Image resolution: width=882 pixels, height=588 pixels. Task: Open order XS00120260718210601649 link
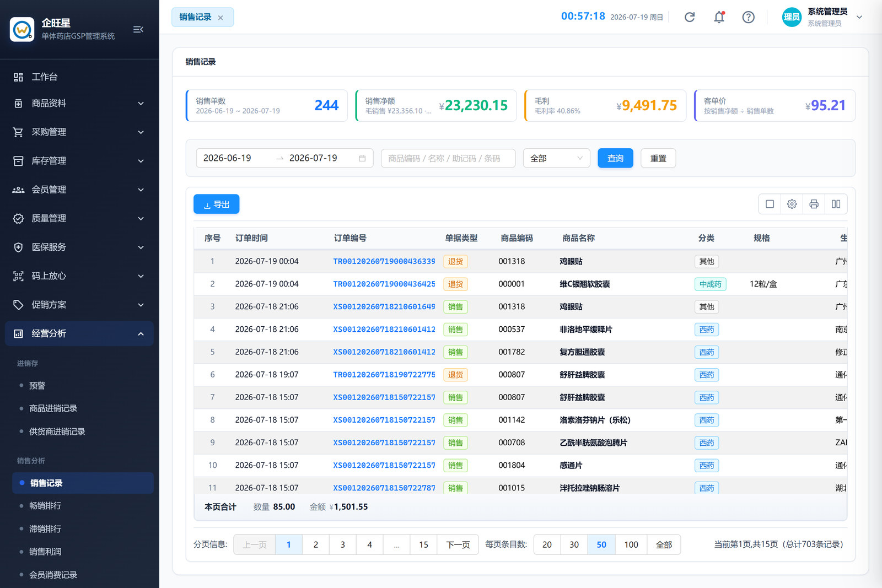(384, 306)
